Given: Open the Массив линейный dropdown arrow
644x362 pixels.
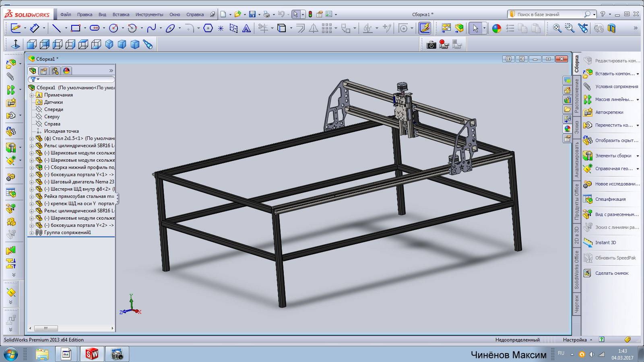Looking at the screenshot, I should point(638,99).
